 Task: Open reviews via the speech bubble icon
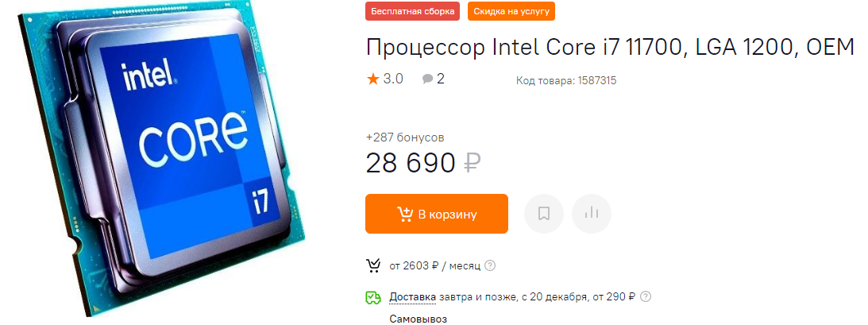[x=427, y=79]
